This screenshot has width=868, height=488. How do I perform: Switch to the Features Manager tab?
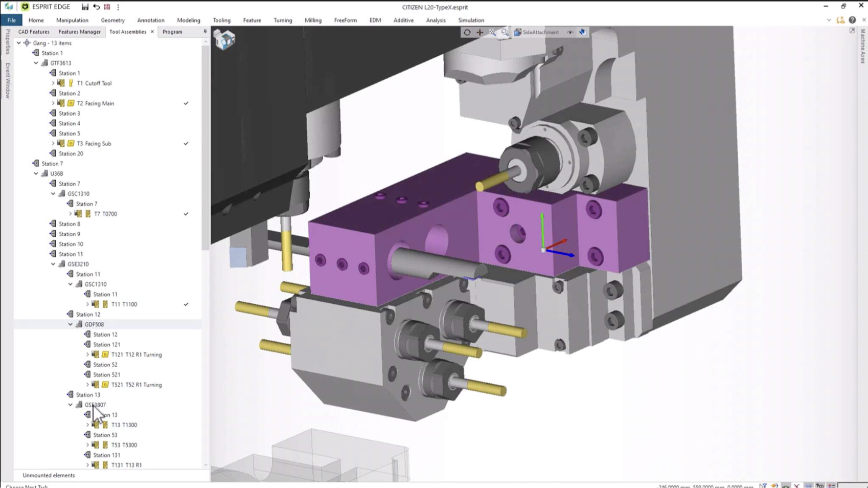pos(79,32)
